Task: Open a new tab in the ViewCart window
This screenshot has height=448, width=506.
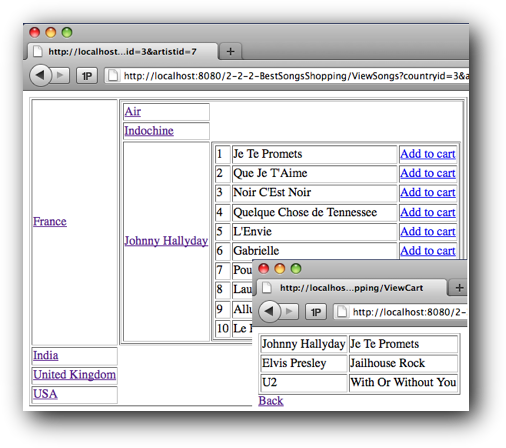Action: point(459,288)
